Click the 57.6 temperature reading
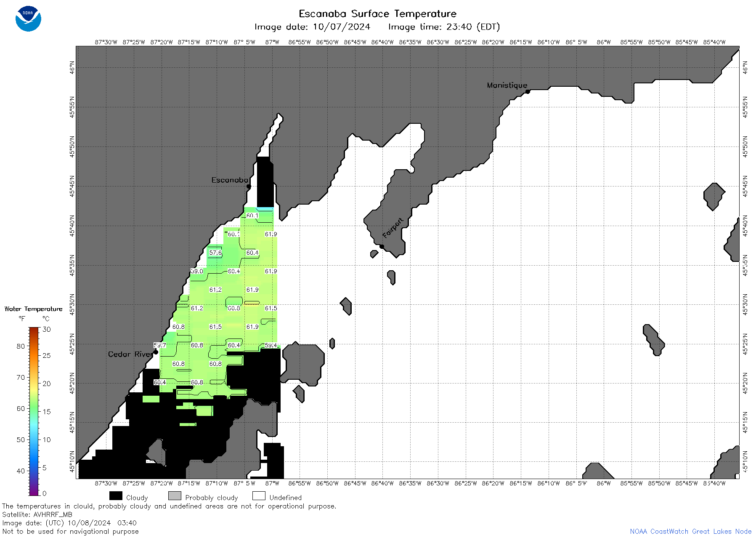The height and width of the screenshot is (538, 756). (x=215, y=253)
